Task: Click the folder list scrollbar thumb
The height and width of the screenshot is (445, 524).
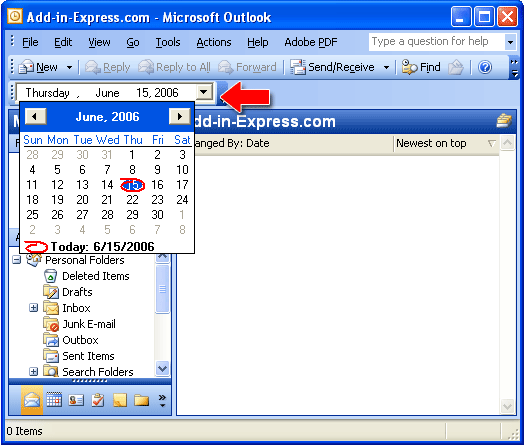Action: 163,289
